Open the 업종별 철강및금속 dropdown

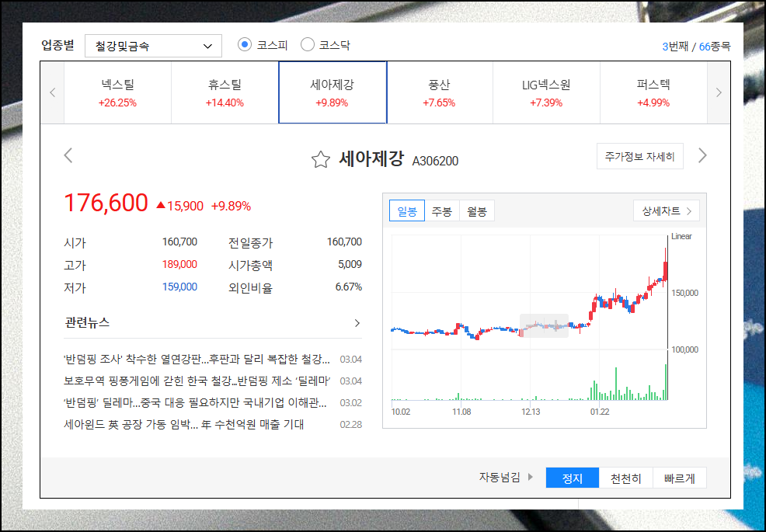pyautogui.click(x=153, y=46)
